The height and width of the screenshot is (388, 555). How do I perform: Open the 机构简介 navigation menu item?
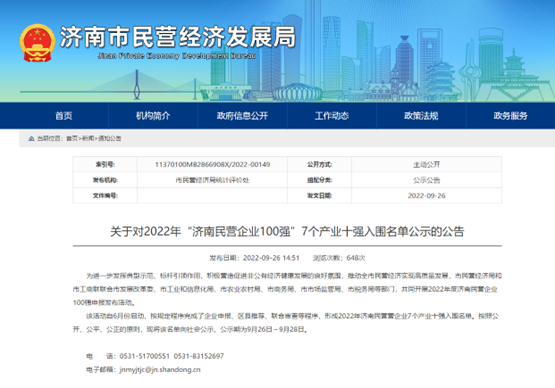(x=153, y=116)
